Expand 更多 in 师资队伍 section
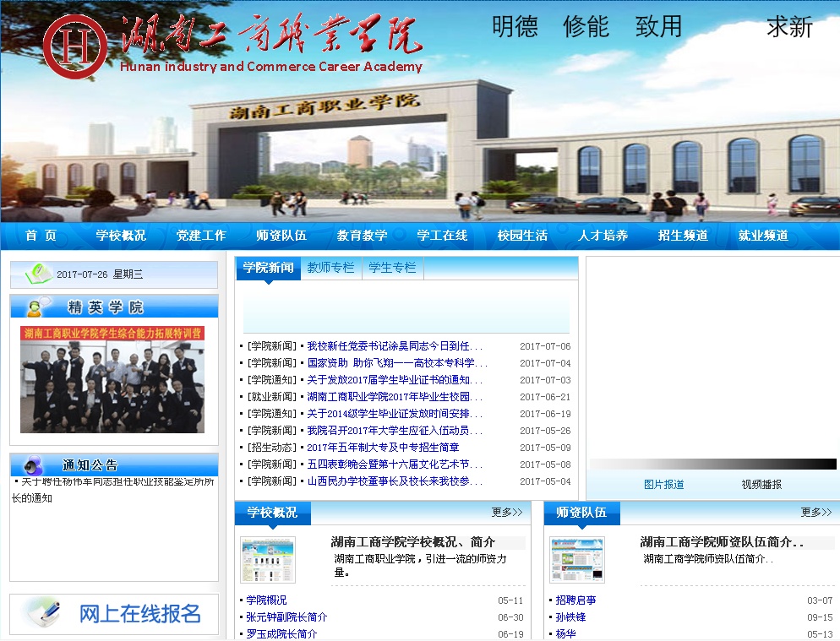 click(x=816, y=512)
